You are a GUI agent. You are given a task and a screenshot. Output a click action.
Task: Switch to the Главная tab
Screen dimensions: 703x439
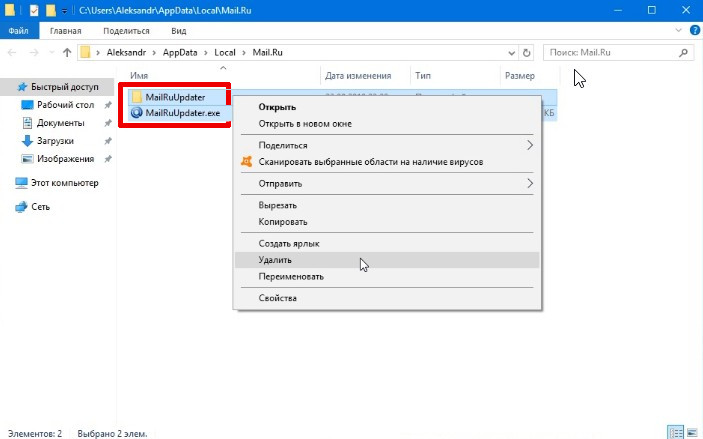(x=65, y=31)
